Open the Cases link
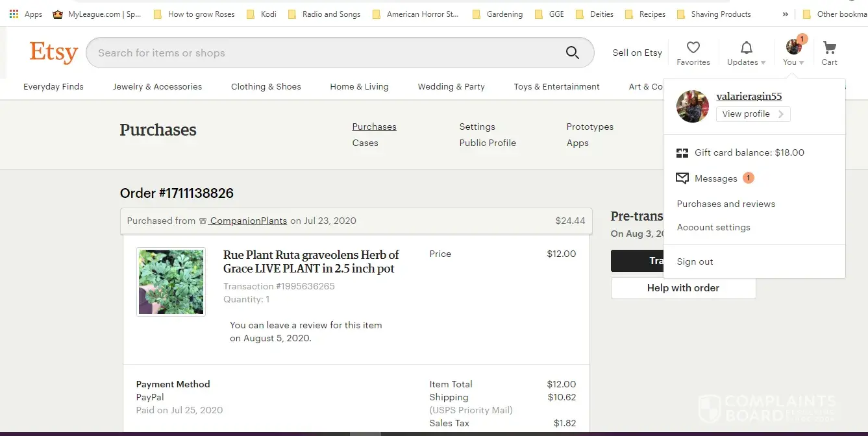868x436 pixels. pos(365,143)
